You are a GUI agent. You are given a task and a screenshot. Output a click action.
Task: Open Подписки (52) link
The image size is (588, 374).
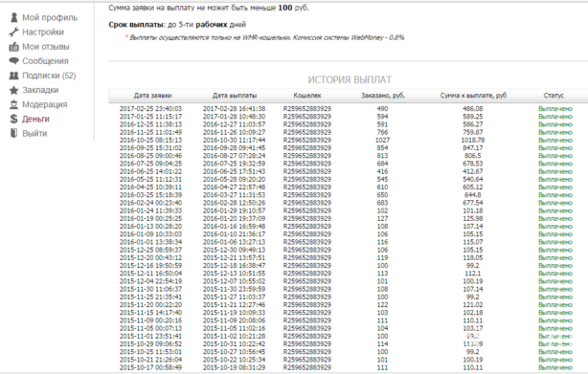click(x=49, y=76)
